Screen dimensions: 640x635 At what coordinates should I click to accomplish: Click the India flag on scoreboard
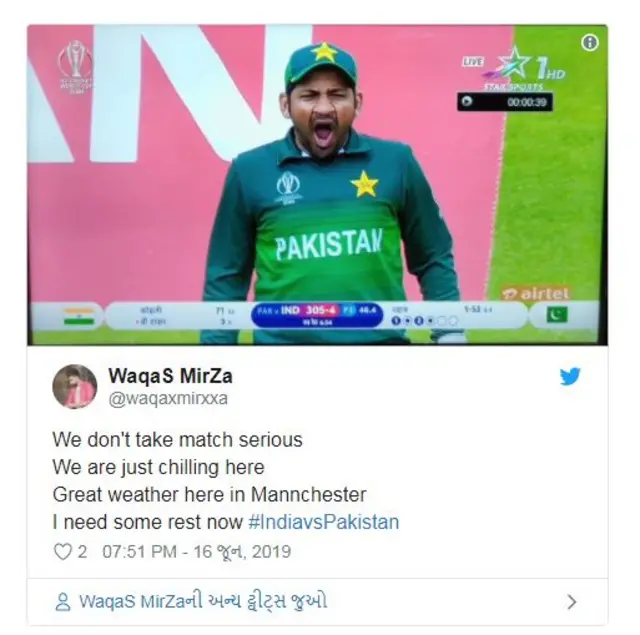78,316
